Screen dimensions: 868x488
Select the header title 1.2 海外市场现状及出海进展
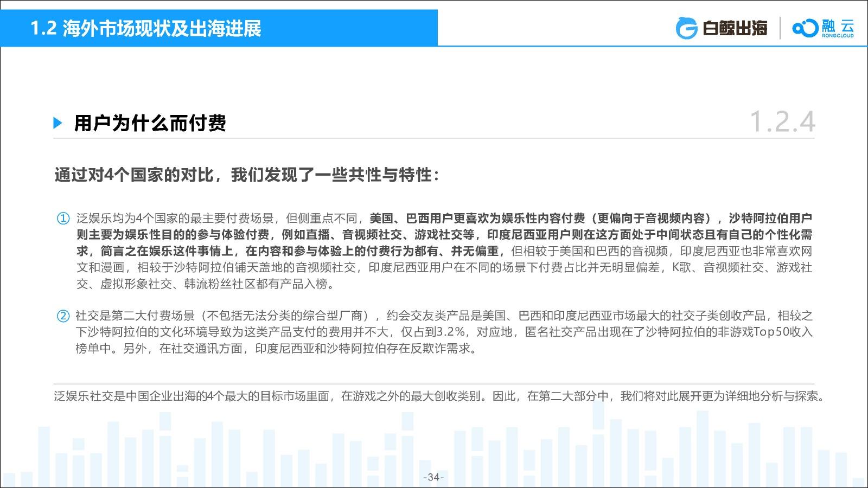coord(145,28)
